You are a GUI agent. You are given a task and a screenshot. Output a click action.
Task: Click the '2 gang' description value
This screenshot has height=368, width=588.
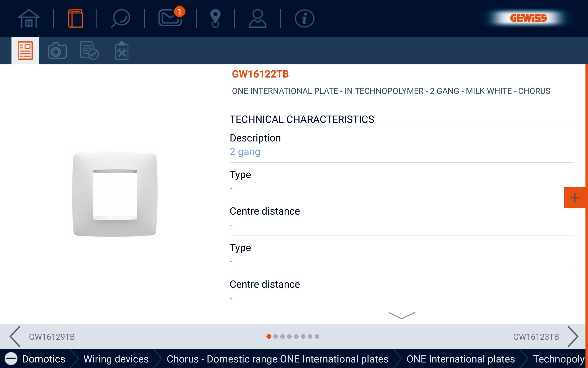coord(245,152)
